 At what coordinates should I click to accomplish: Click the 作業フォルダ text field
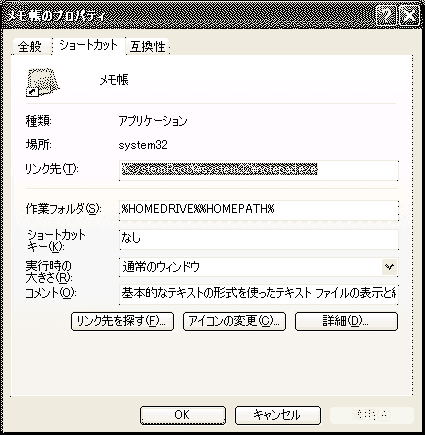259,210
